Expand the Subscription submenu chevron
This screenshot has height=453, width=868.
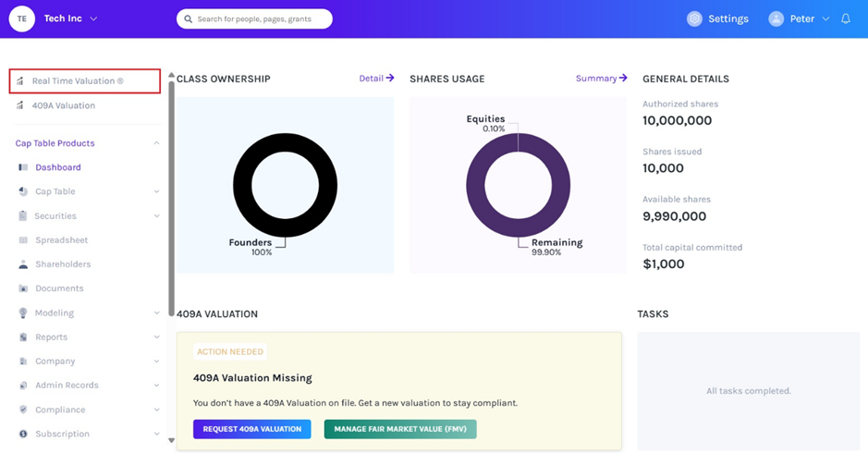click(156, 434)
